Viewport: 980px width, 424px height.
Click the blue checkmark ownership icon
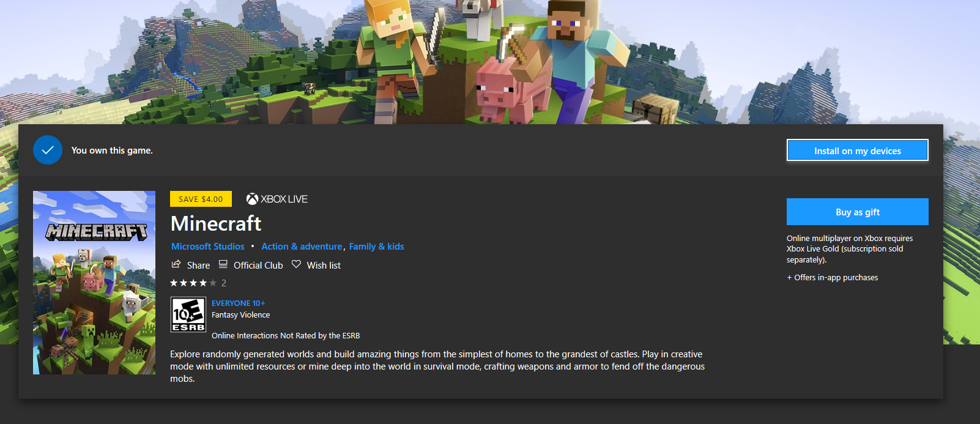point(48,150)
